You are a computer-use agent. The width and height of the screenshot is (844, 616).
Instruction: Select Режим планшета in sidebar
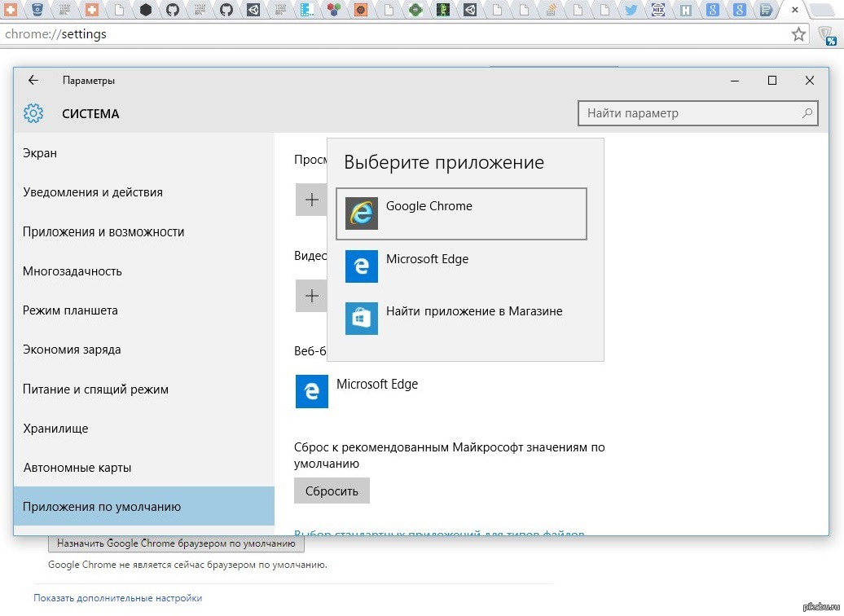[x=143, y=310]
